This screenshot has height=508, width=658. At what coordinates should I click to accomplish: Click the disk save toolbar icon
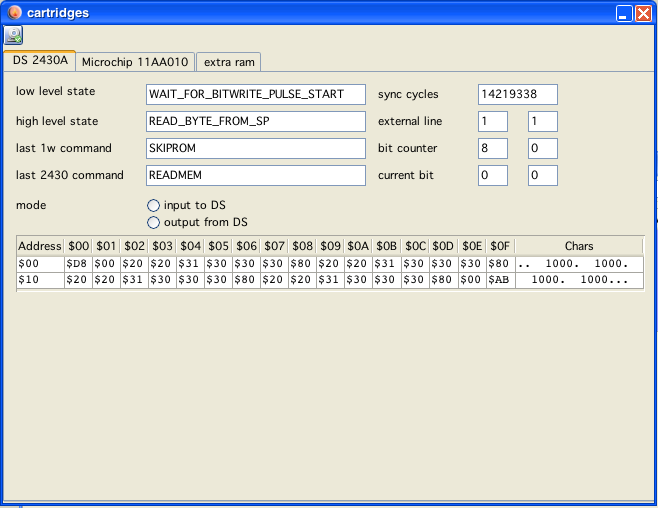click(14, 36)
